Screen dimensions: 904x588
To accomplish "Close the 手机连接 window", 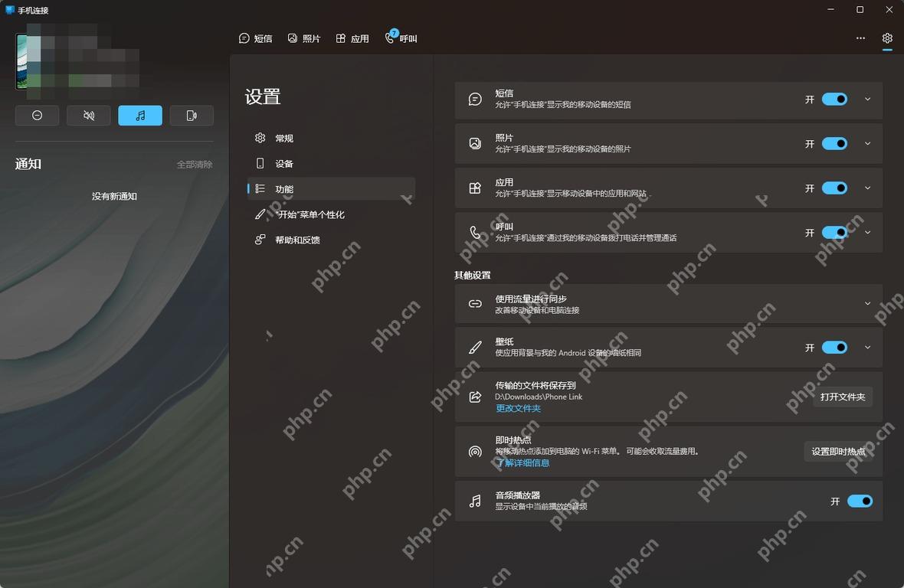I will coord(889,9).
